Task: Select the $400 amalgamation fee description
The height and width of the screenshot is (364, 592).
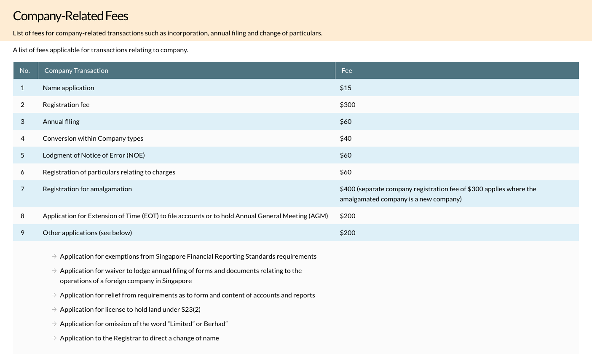Action: pyautogui.click(x=438, y=194)
